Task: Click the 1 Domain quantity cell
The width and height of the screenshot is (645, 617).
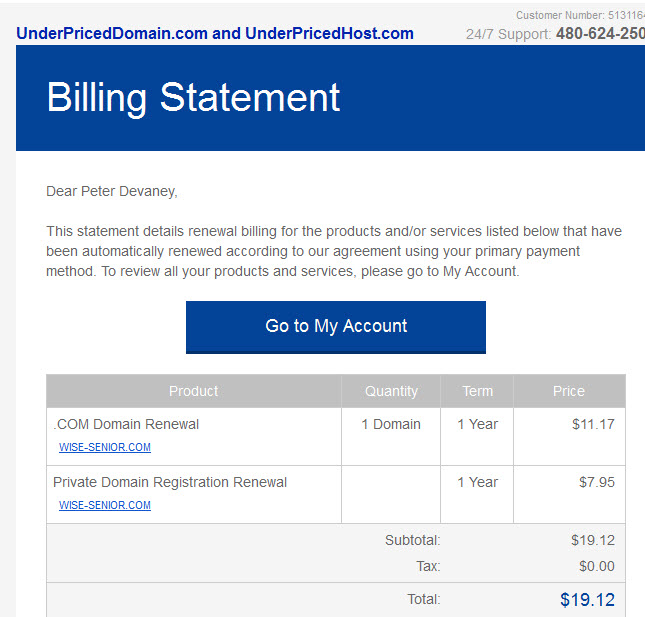Action: (x=391, y=424)
